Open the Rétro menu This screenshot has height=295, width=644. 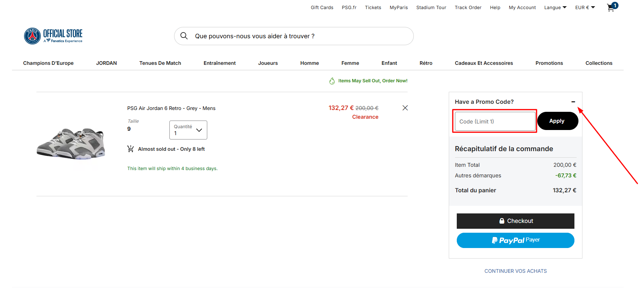tap(426, 63)
